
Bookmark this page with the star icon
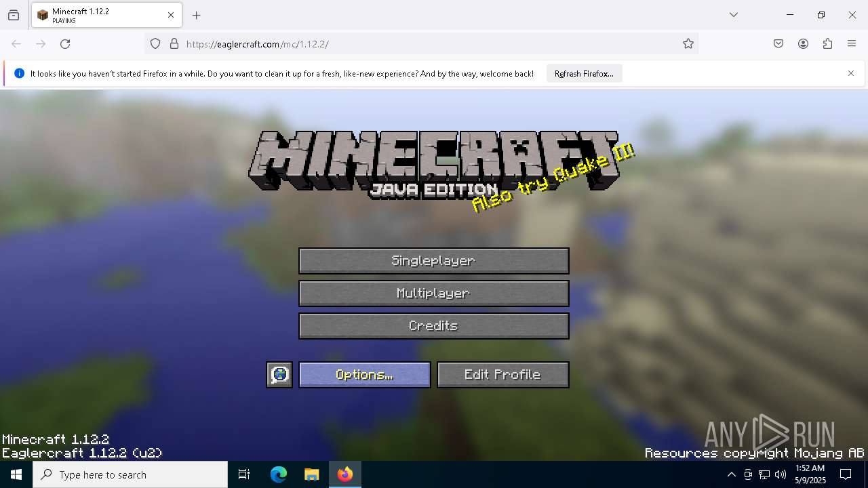point(688,44)
